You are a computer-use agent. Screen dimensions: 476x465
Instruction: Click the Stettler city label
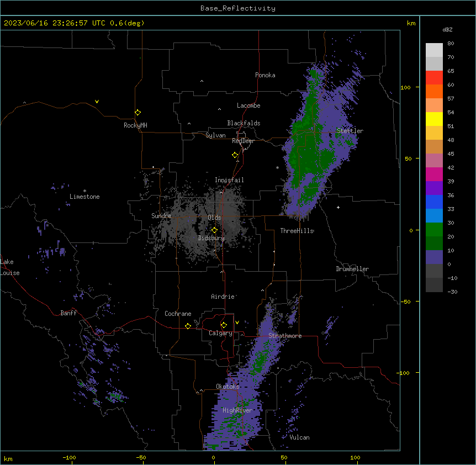click(x=350, y=131)
